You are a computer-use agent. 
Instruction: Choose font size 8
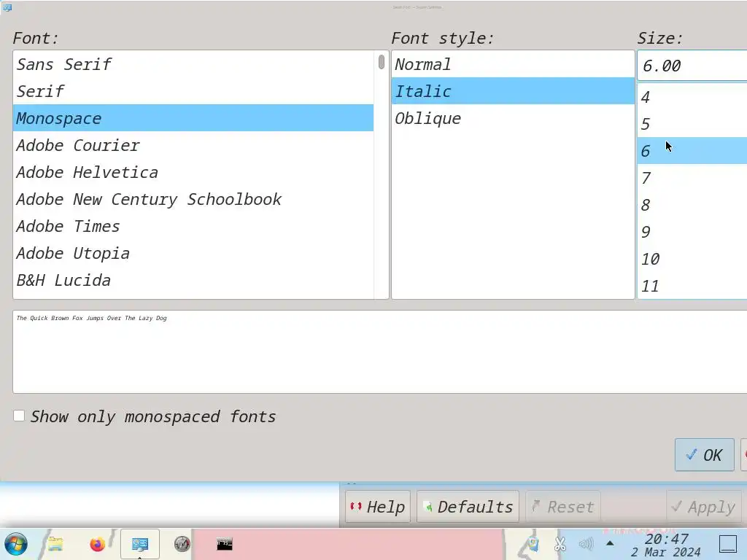pos(692,205)
